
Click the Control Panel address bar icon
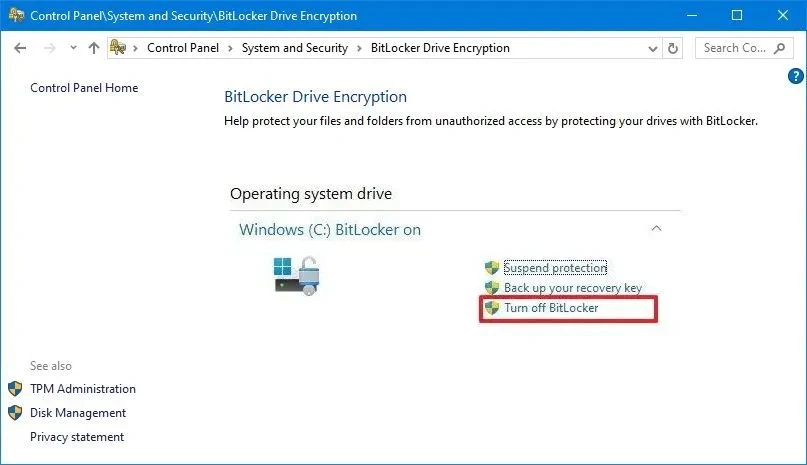118,48
